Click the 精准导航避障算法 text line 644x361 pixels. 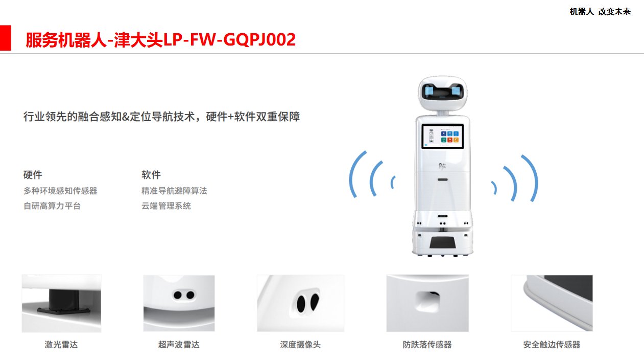(x=174, y=191)
